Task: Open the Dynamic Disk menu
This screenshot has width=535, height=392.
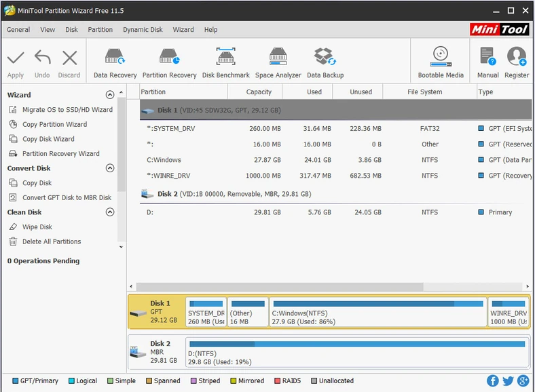Action: [143, 30]
